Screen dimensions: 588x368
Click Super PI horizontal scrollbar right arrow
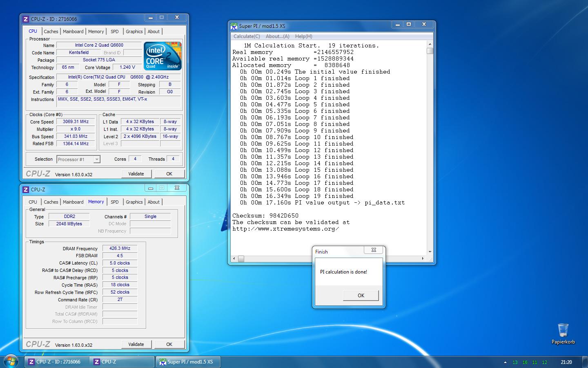pos(423,258)
